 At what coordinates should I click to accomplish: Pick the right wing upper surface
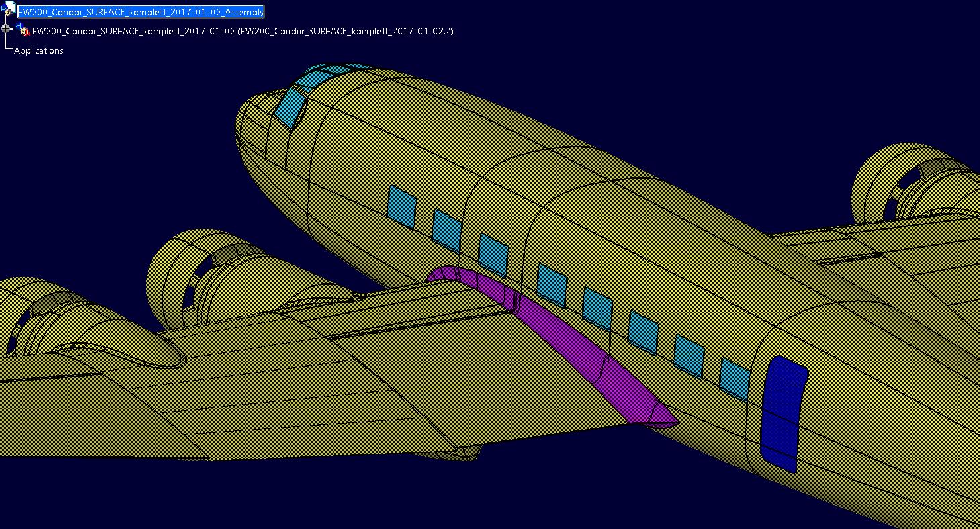click(873, 248)
